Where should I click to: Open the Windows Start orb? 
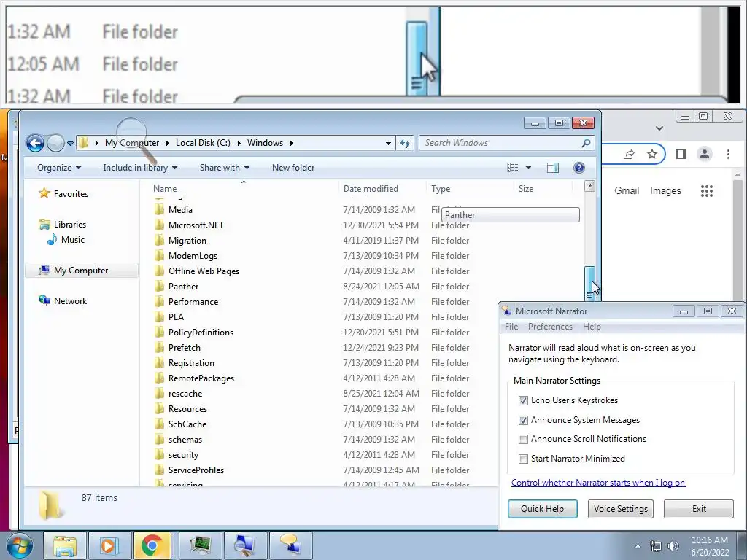pyautogui.click(x=19, y=545)
